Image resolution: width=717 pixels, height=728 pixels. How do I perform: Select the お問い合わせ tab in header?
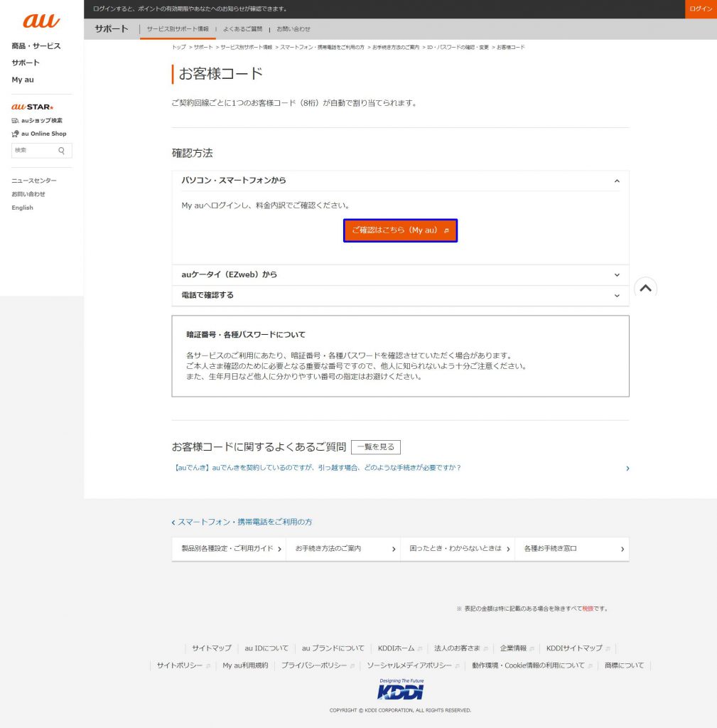(293, 28)
